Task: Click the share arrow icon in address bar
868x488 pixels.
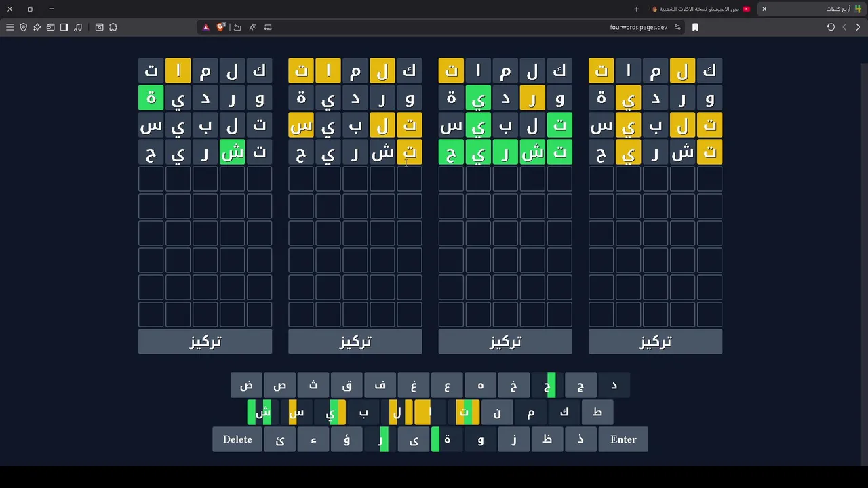Action: coord(237,27)
